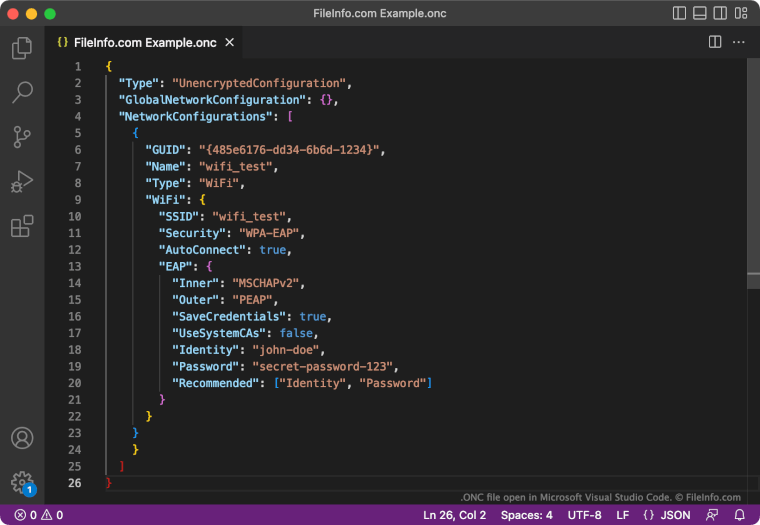Open the Source Control view
The width and height of the screenshot is (760, 525).
22,137
